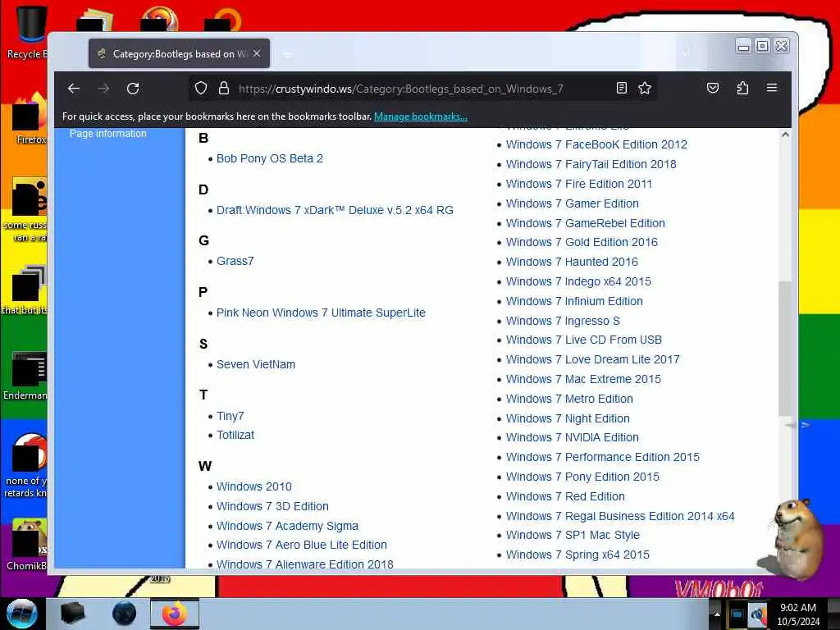Open the Windows 7 Gamer Edition link
Image resolution: width=840 pixels, height=630 pixels.
(572, 203)
